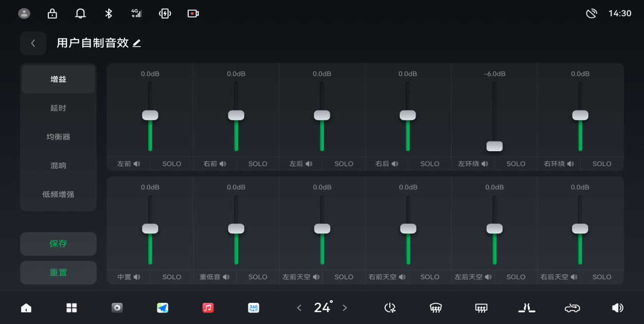Solo the 重低音 channel
Image resolution: width=644 pixels, height=324 pixels.
258,277
